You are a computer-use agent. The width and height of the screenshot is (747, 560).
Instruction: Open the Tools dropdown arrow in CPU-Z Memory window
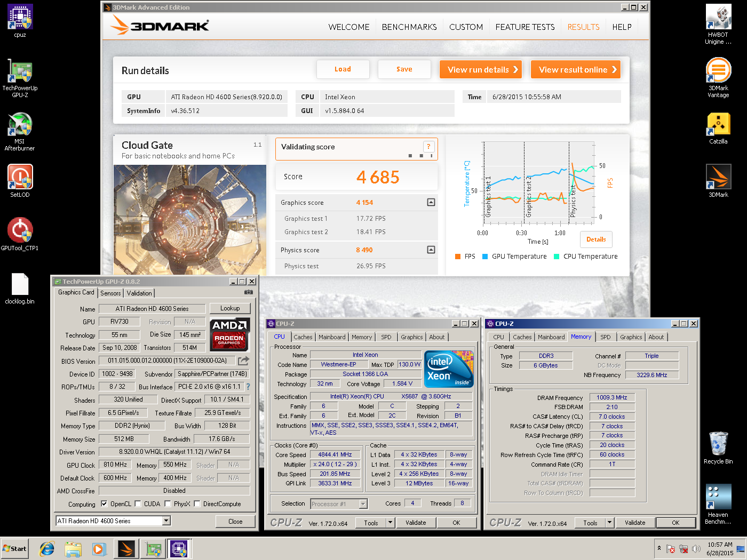[x=609, y=523]
